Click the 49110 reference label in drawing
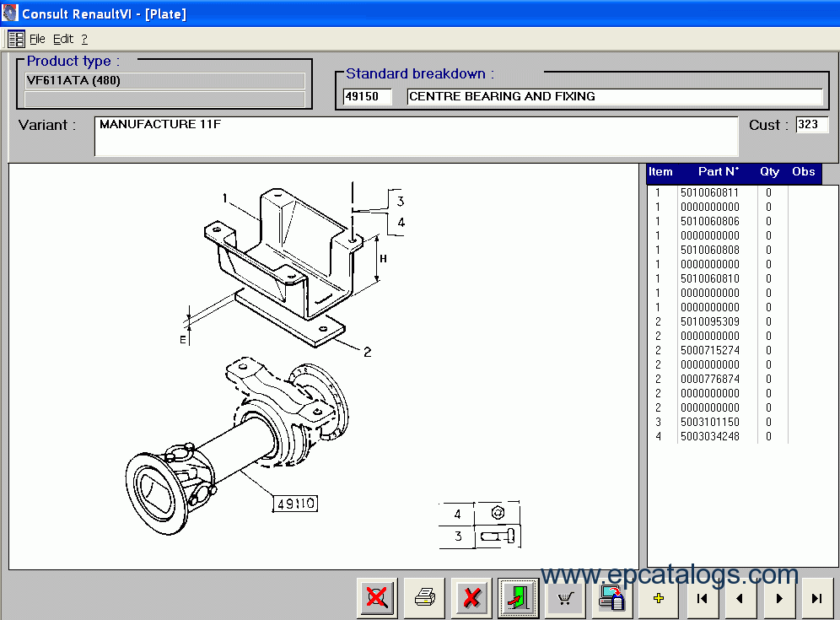Viewport: 840px width, 620px height. (295, 504)
